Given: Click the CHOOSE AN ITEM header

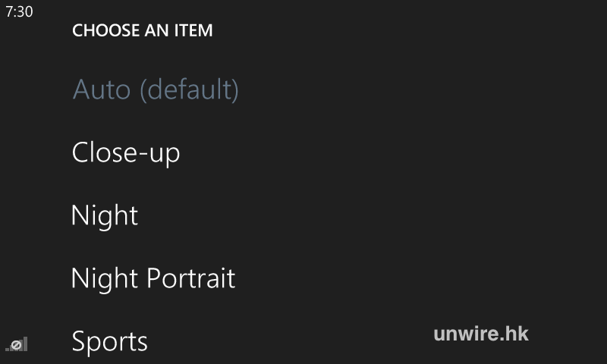Looking at the screenshot, I should coord(143,31).
